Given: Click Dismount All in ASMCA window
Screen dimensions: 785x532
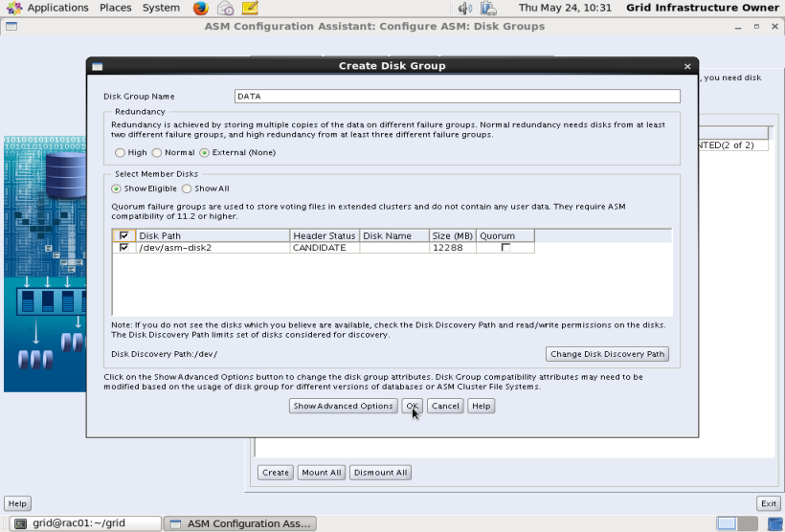Looking at the screenshot, I should [380, 473].
